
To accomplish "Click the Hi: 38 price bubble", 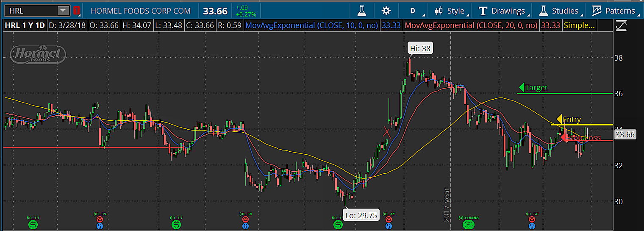I will [420, 48].
